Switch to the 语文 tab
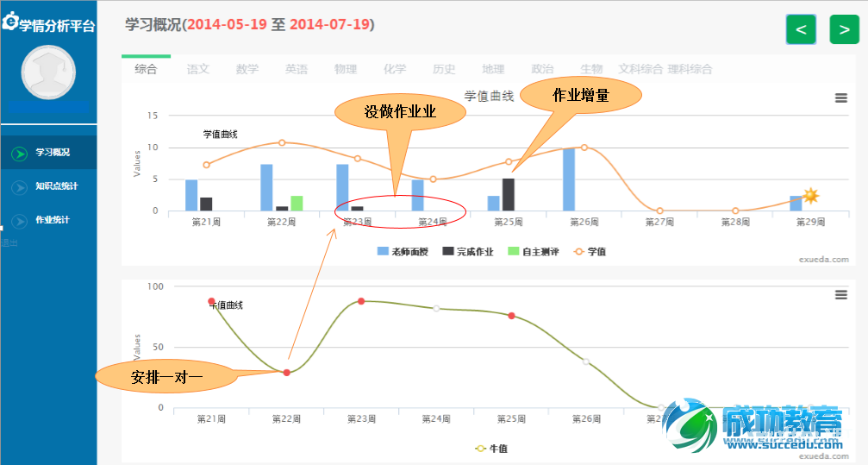Viewport: 868px width, 465px height. [x=197, y=69]
